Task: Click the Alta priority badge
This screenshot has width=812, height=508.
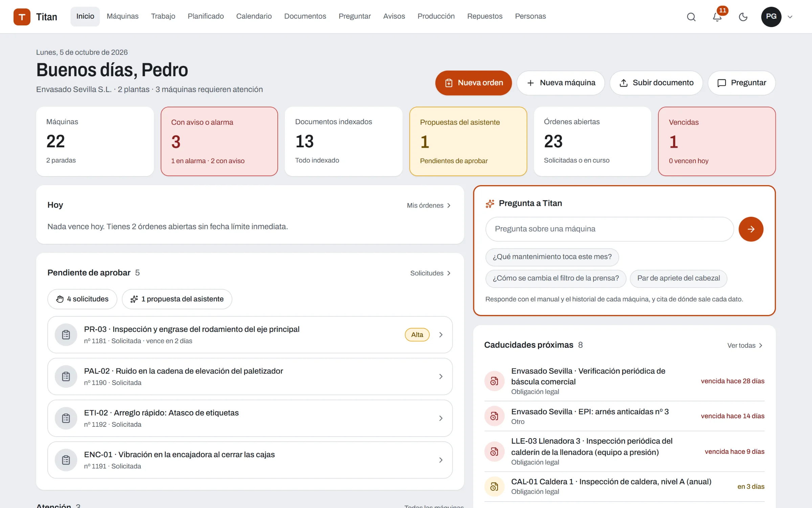Action: click(417, 335)
